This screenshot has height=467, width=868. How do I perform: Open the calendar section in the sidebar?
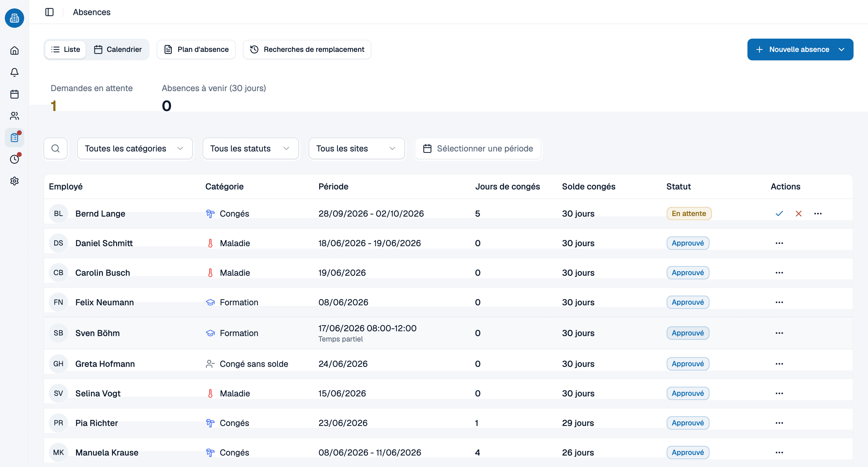[14, 94]
